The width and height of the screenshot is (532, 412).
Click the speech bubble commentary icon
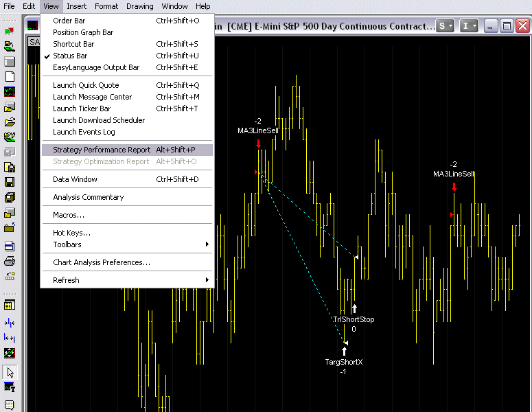(10, 405)
